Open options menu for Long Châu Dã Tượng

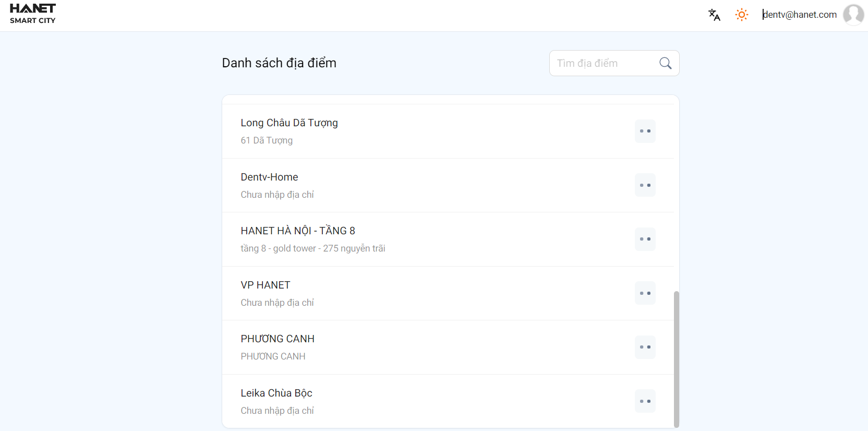(645, 131)
